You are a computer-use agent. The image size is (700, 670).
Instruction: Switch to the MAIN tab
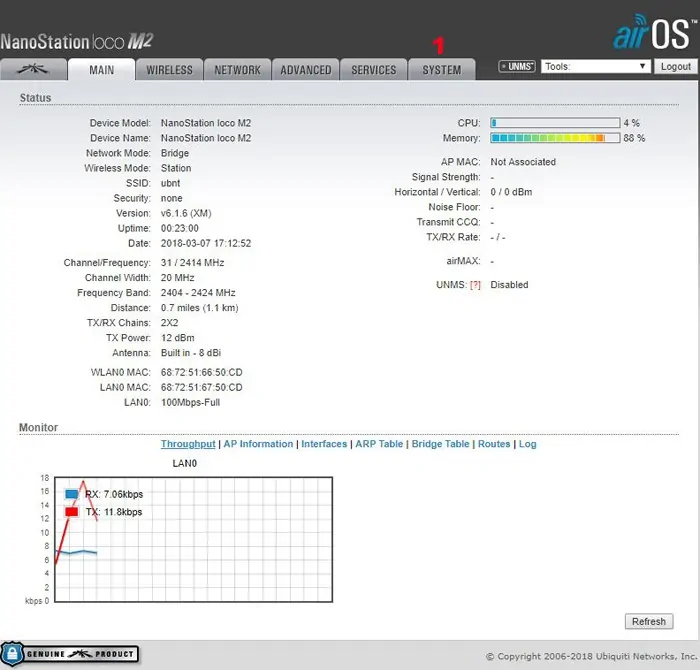click(x=101, y=70)
